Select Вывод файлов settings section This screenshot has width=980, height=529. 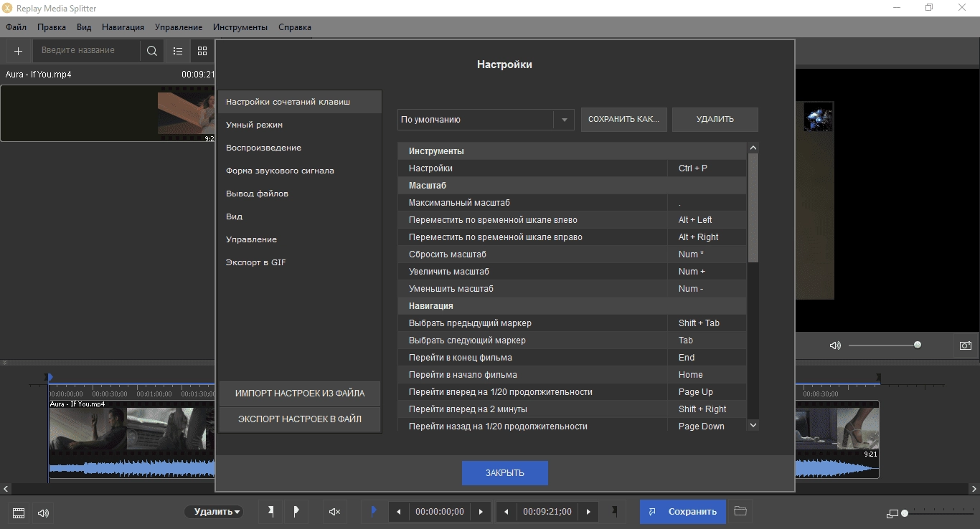click(300, 194)
